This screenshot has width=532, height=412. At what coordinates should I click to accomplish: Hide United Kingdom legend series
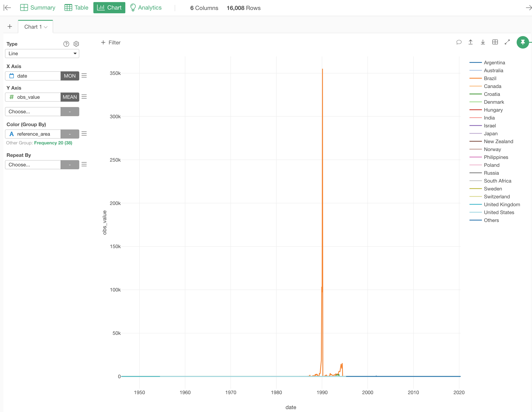pyautogui.click(x=502, y=205)
